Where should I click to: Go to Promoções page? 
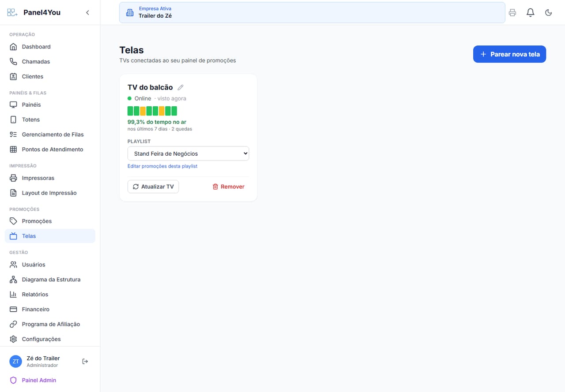pos(50,221)
